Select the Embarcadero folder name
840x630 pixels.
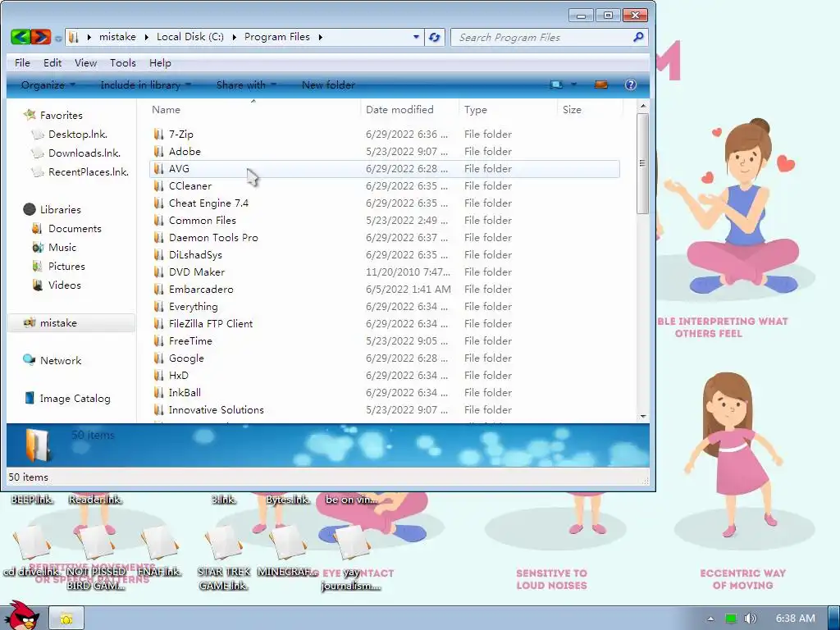[x=201, y=290]
